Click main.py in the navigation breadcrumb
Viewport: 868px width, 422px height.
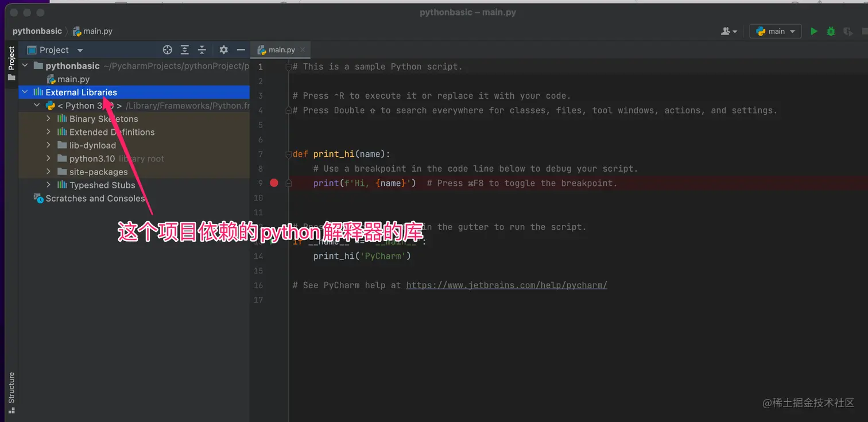(92, 31)
